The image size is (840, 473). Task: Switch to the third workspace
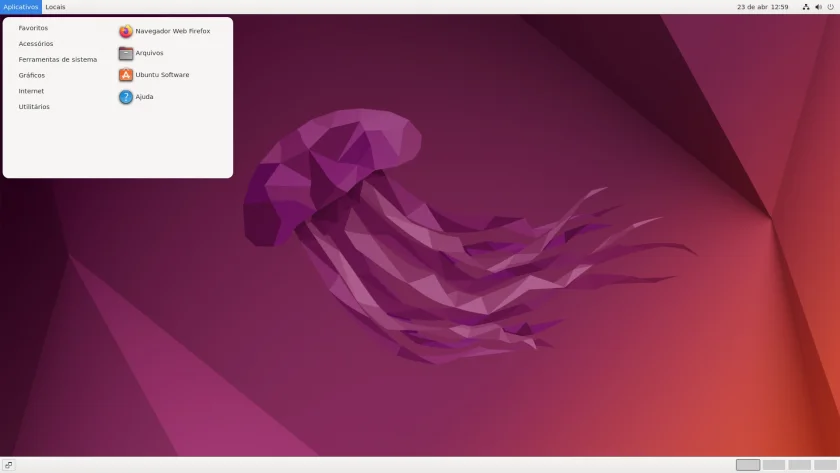[x=799, y=465]
